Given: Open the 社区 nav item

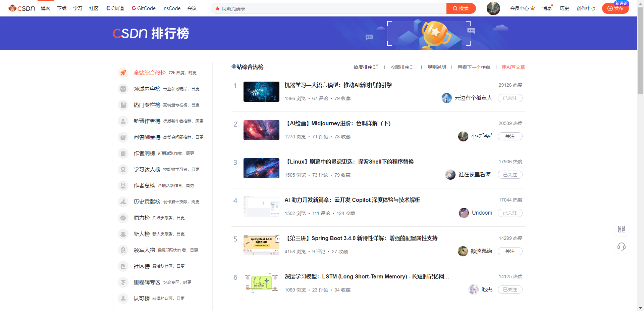Looking at the screenshot, I should click(x=94, y=8).
